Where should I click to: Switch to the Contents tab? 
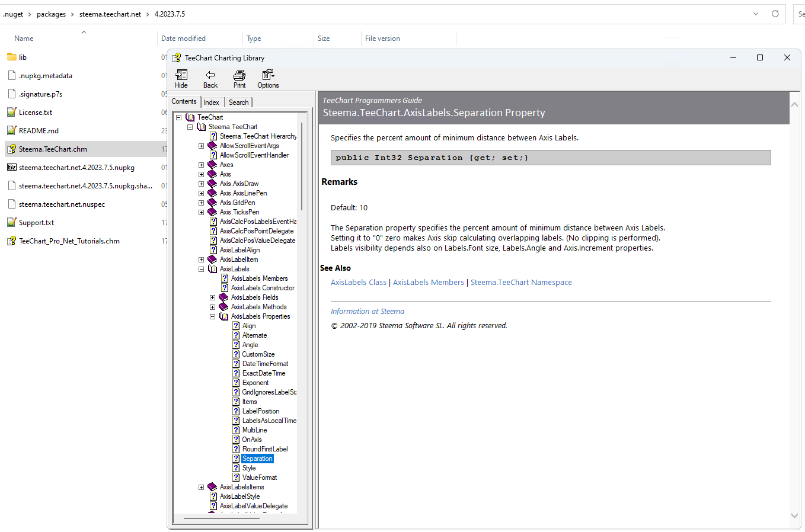click(184, 102)
